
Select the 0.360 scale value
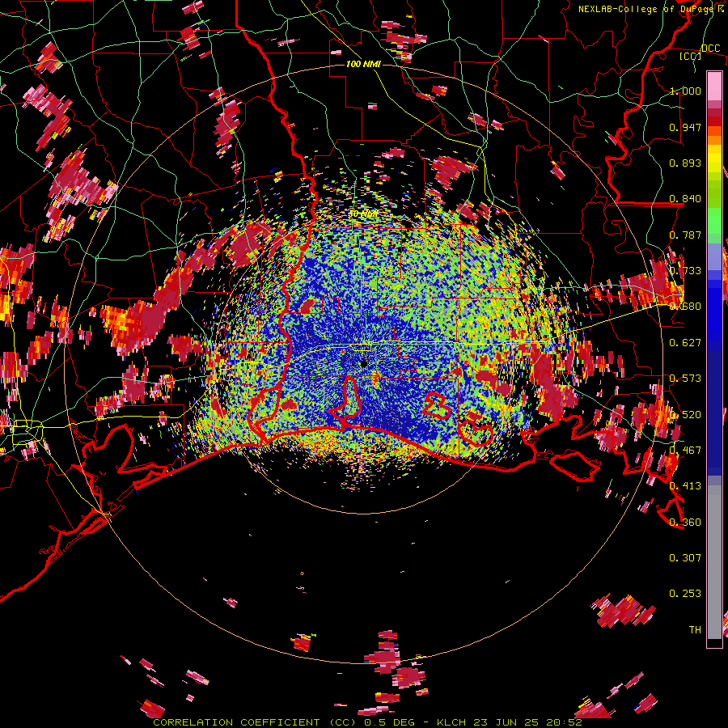tap(685, 523)
